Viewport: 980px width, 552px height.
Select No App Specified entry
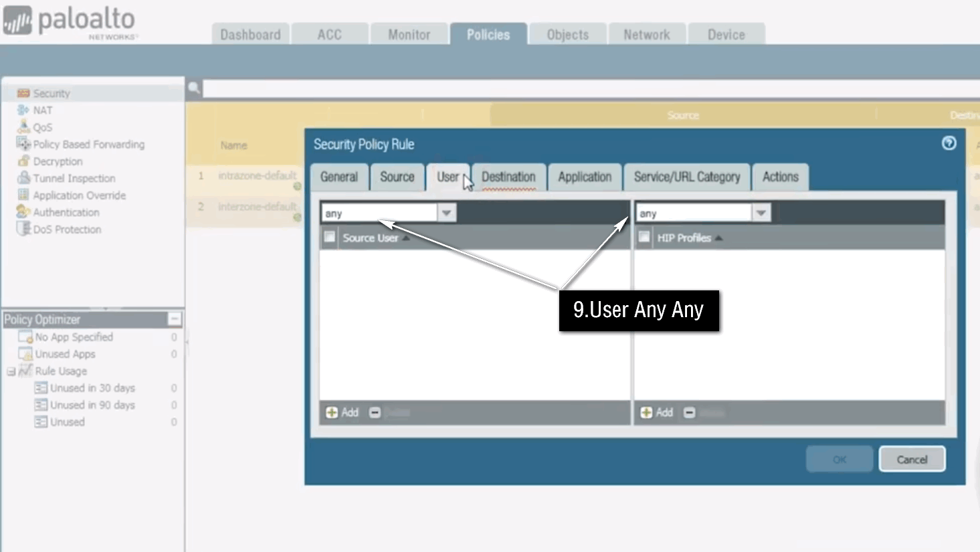pyautogui.click(x=74, y=337)
